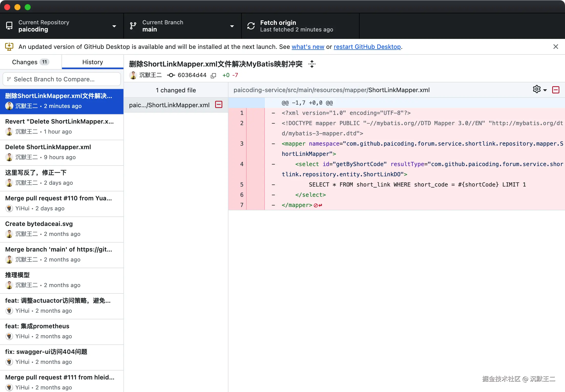Click the red removed icon in diff header

pos(556,90)
